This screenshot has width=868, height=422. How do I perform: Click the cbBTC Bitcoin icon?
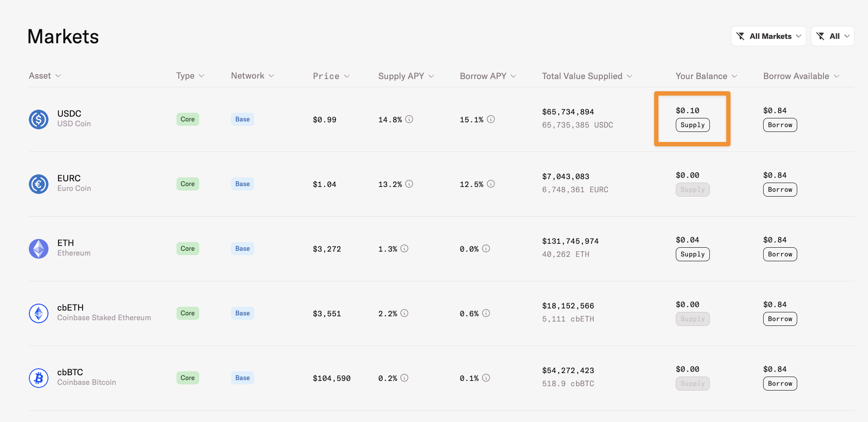(38, 378)
